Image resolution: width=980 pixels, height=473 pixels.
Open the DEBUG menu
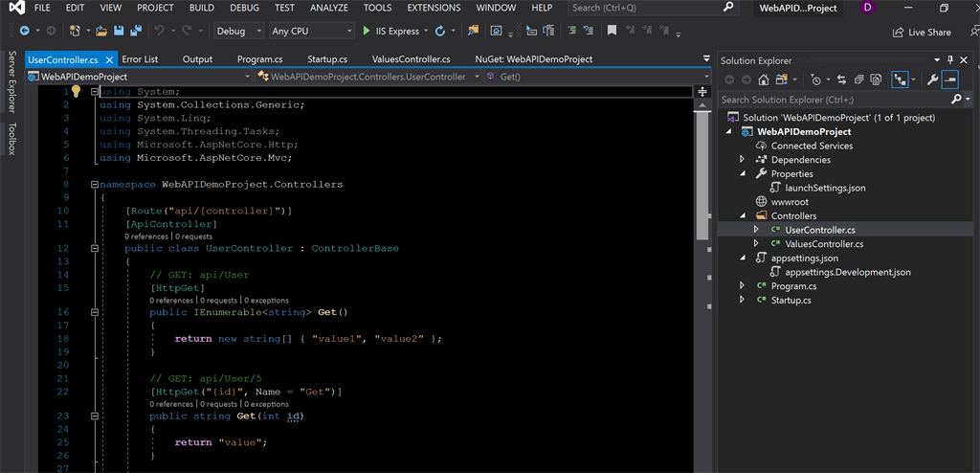coord(244,8)
